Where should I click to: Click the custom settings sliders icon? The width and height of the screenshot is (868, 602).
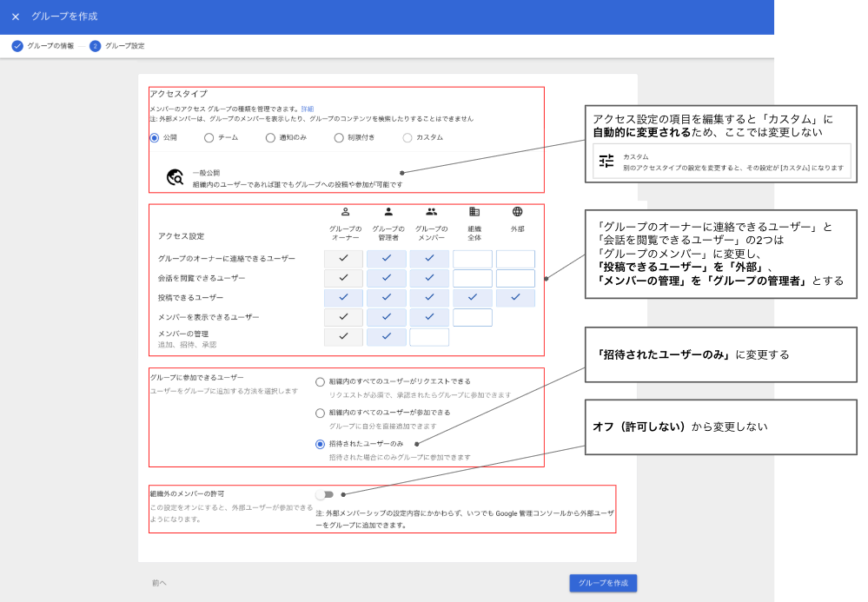pyautogui.click(x=606, y=161)
